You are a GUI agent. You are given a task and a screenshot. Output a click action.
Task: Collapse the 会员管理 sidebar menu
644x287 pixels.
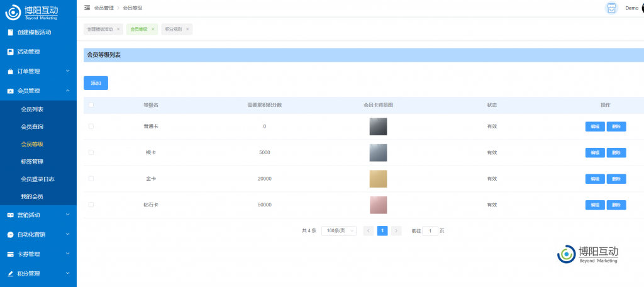point(38,91)
